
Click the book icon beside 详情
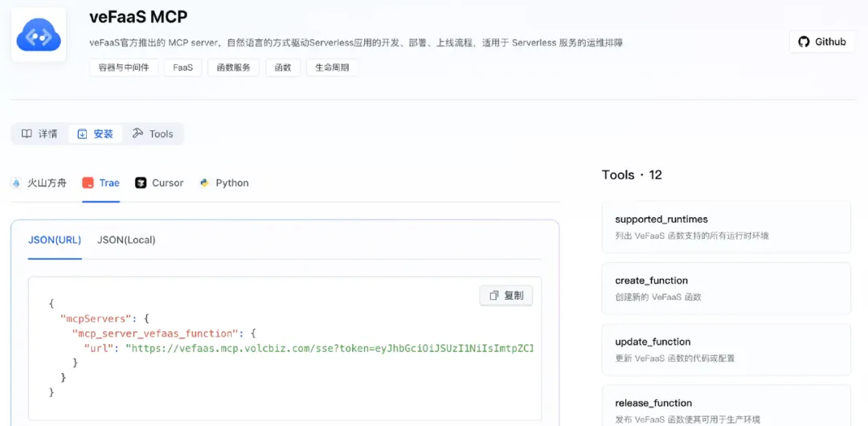[x=27, y=133]
